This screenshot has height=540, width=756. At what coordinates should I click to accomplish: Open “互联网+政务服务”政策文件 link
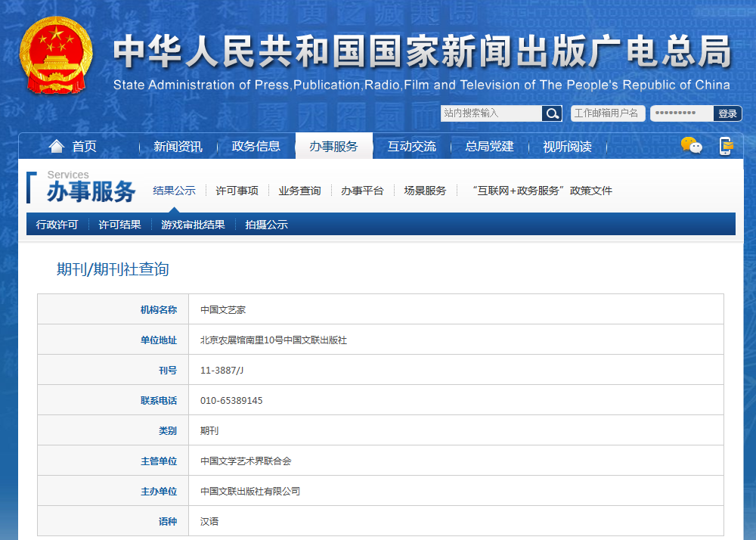tap(541, 191)
